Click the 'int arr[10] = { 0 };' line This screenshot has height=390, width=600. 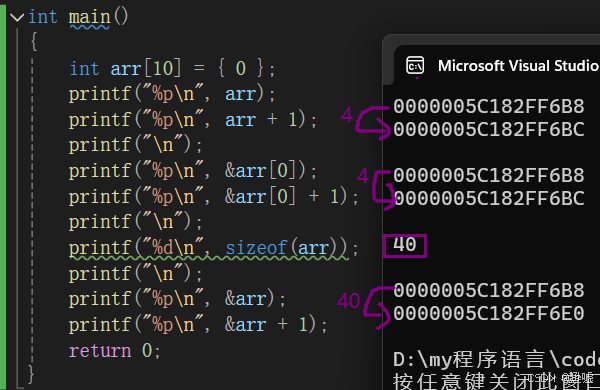coord(172,69)
